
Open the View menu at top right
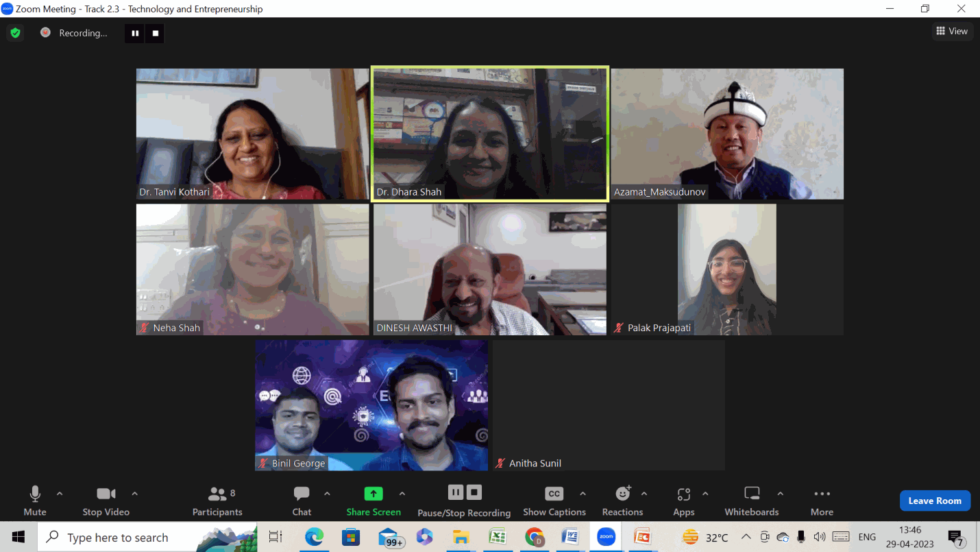pos(952,31)
